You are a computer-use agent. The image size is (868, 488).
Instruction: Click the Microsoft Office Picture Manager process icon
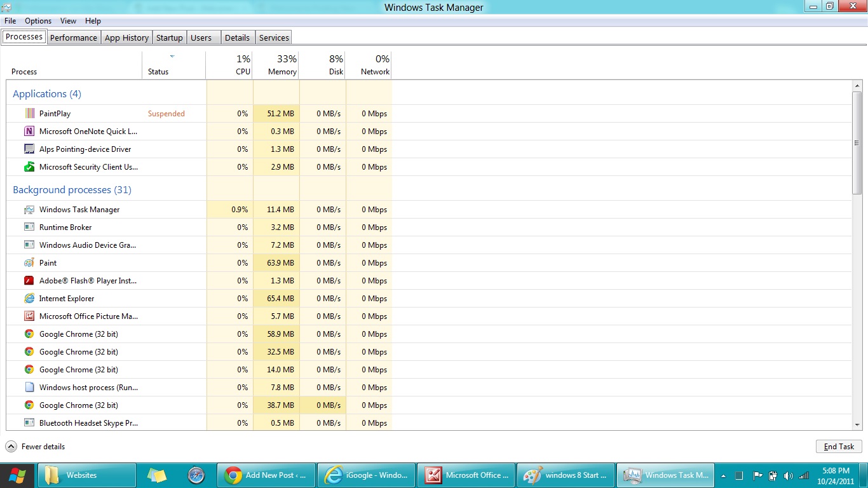coord(29,316)
